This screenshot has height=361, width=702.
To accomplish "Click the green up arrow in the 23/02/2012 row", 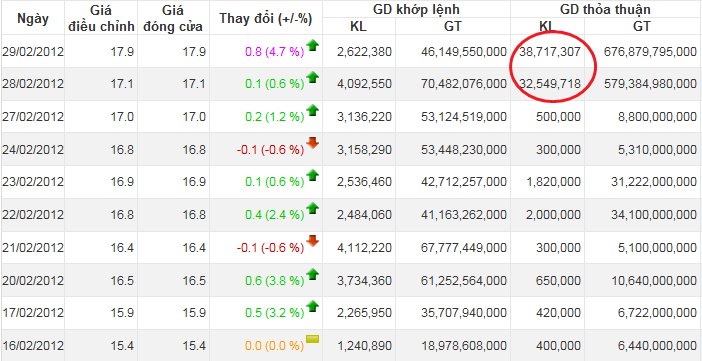I will (x=312, y=176).
